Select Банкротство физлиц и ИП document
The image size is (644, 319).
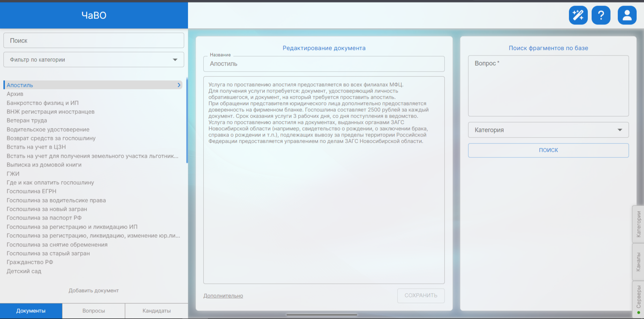pyautogui.click(x=43, y=103)
